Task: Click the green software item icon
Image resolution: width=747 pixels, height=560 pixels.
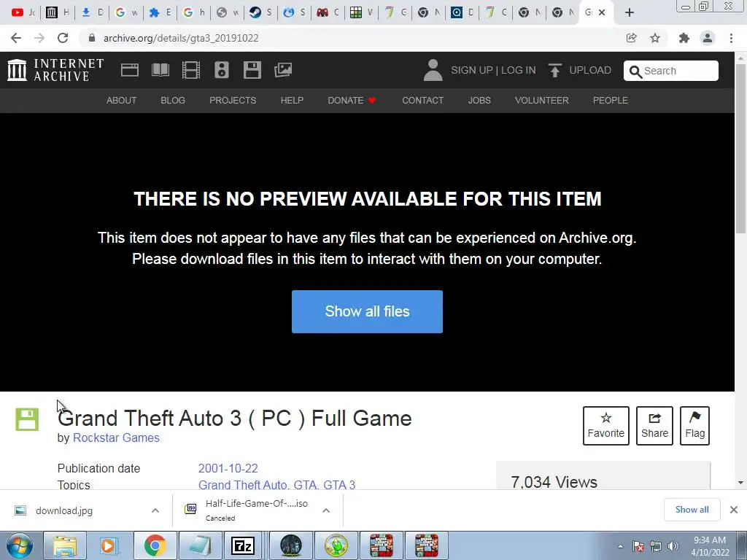Action: coord(27,419)
